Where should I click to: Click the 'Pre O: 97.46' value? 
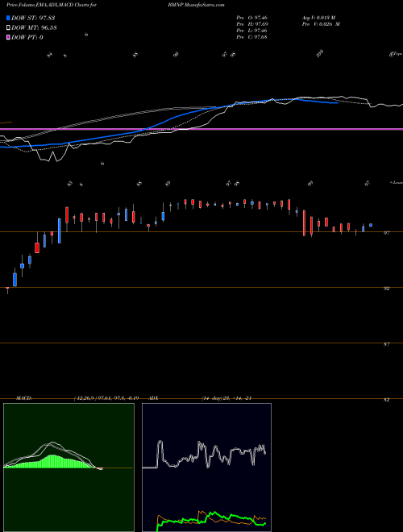[252, 18]
